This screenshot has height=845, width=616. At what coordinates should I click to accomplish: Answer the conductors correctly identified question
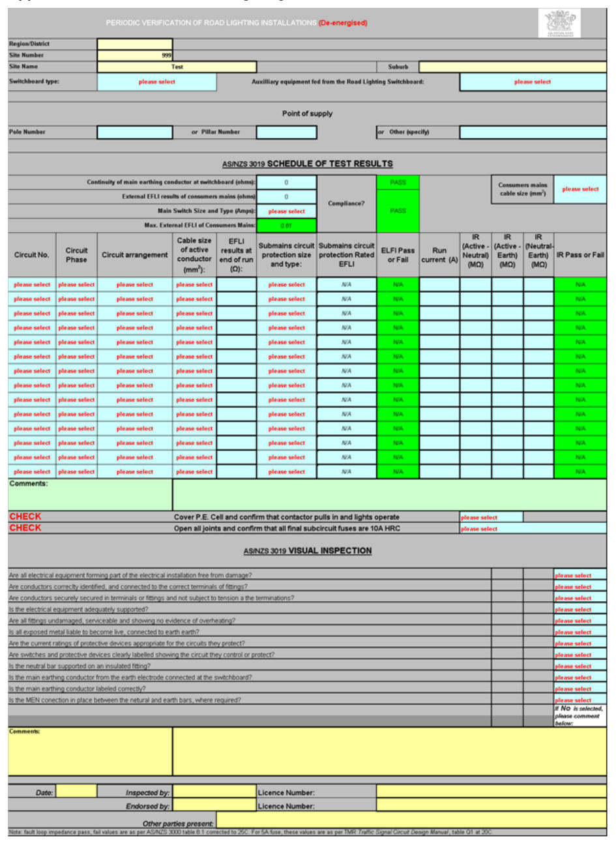[x=580, y=587]
